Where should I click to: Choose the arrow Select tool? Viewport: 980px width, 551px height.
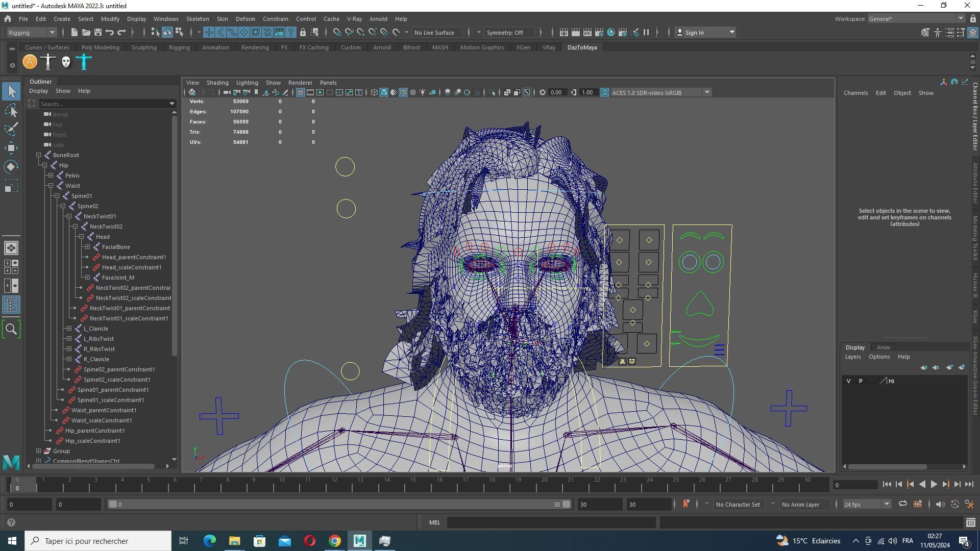(11, 92)
